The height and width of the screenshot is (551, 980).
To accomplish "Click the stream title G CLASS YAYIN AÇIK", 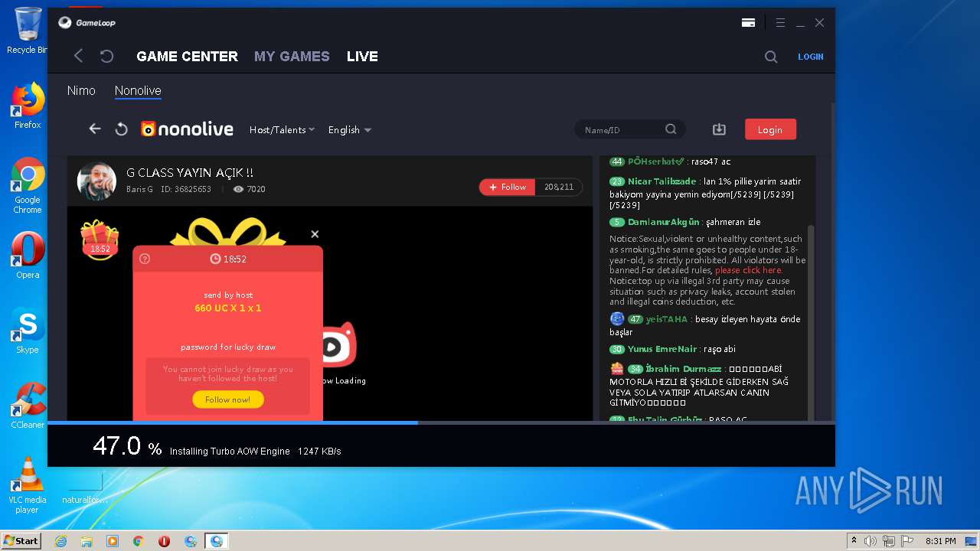I will coord(190,173).
